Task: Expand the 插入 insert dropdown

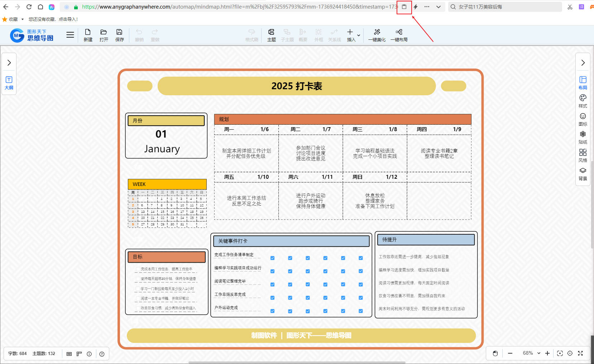Action: (x=359, y=35)
